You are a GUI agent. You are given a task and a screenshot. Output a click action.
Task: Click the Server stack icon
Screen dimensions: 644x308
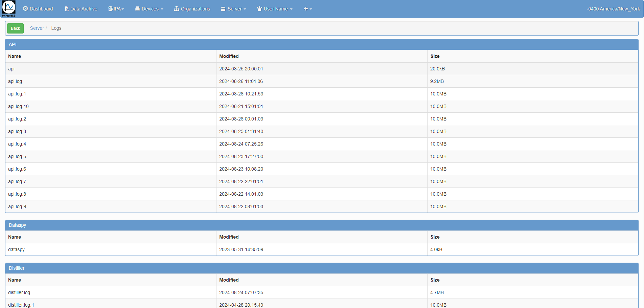click(x=223, y=9)
